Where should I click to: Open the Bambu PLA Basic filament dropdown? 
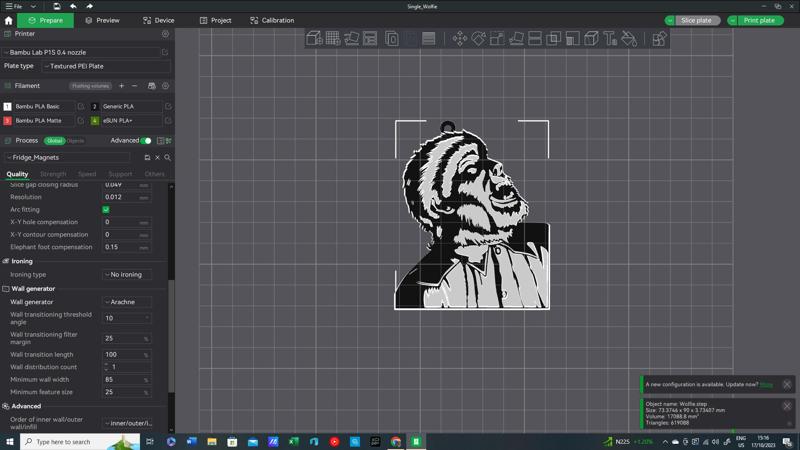[44, 106]
